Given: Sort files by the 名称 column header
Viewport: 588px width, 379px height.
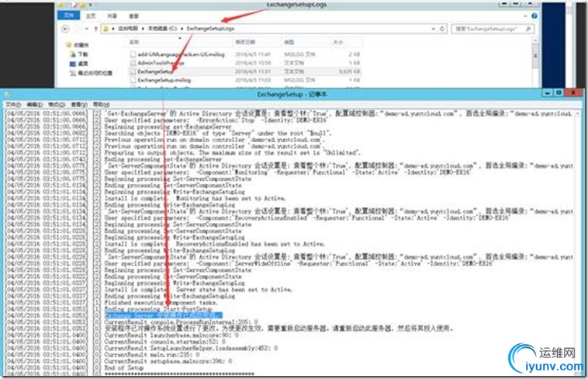Looking at the screenshot, I should [x=134, y=42].
